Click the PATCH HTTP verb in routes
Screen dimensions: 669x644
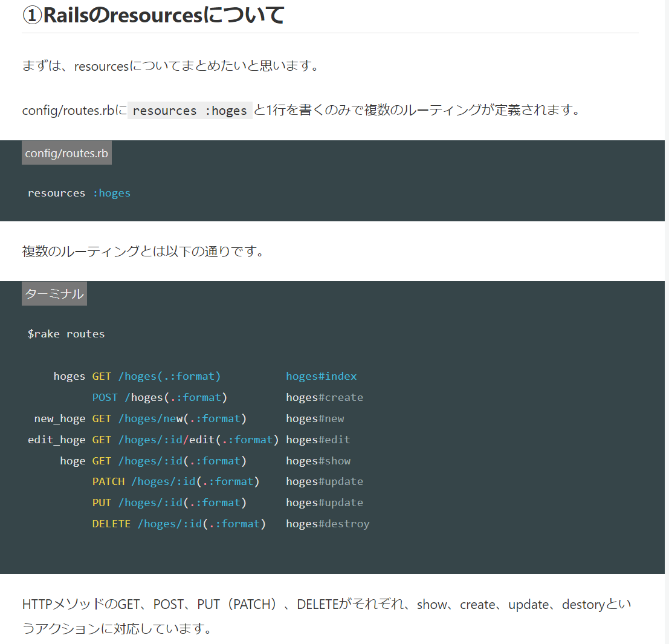(108, 481)
